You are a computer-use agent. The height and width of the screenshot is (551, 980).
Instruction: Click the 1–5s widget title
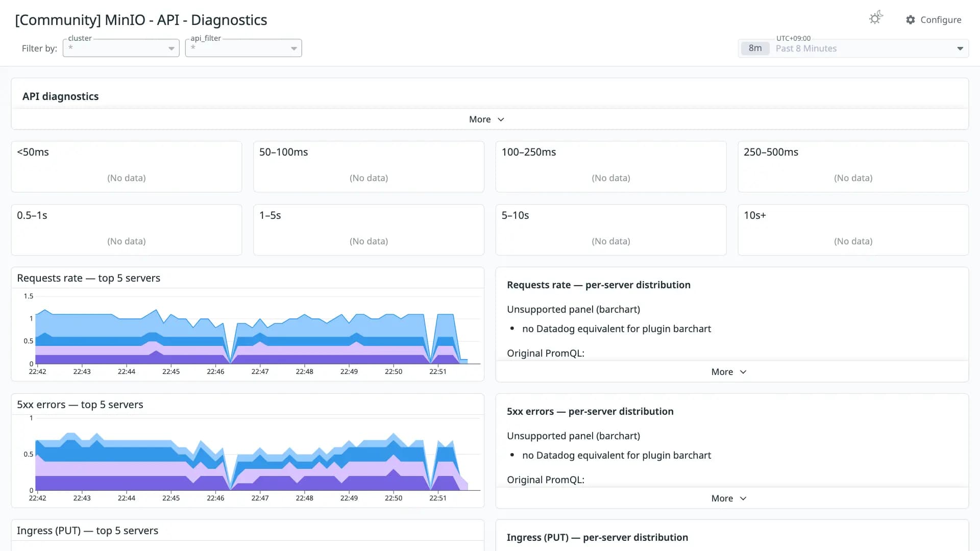coord(270,215)
